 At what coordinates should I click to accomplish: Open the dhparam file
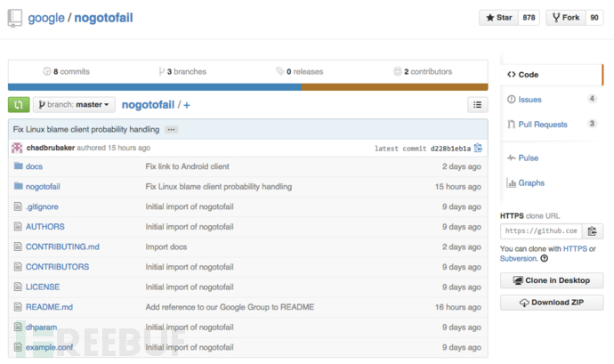tap(41, 328)
